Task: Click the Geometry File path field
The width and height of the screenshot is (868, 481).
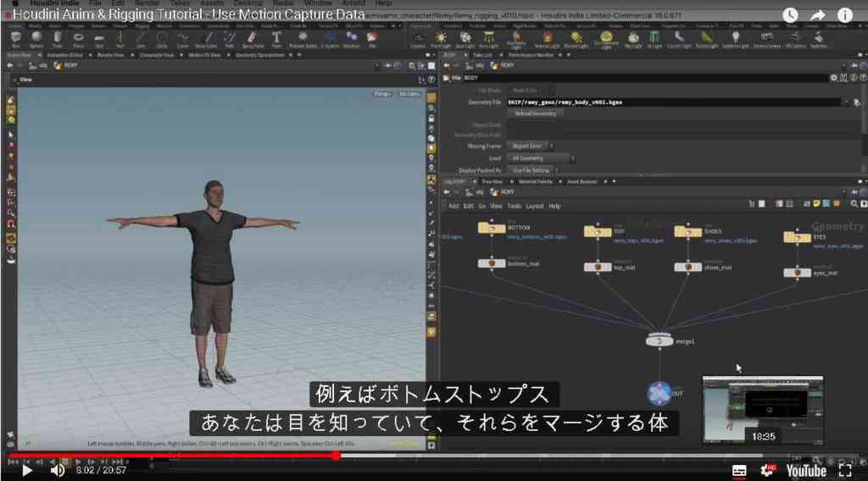Action: (x=673, y=102)
